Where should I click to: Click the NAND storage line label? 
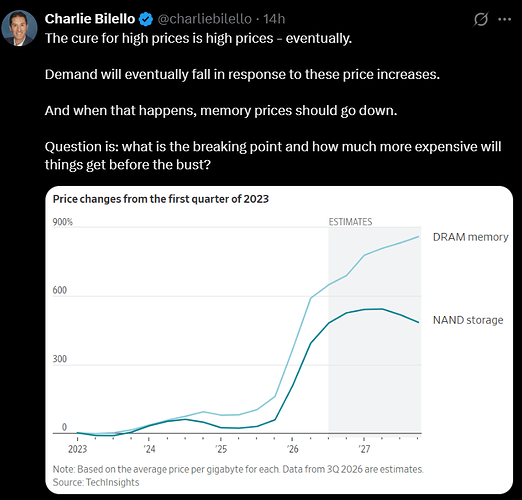[x=468, y=320]
